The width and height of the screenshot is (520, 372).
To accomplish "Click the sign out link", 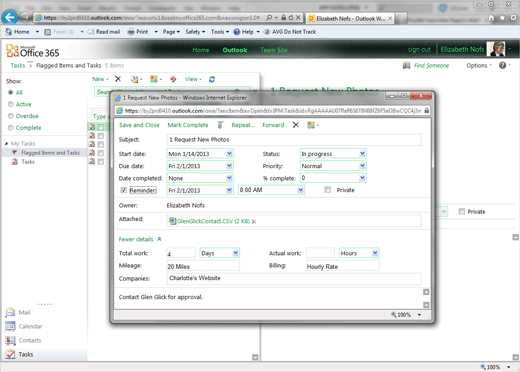I will click(x=419, y=50).
